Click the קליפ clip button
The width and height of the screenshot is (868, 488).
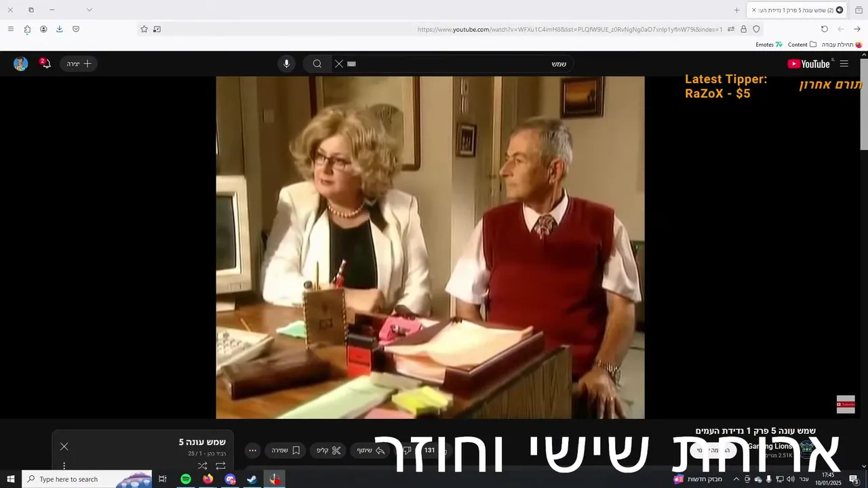pyautogui.click(x=328, y=450)
